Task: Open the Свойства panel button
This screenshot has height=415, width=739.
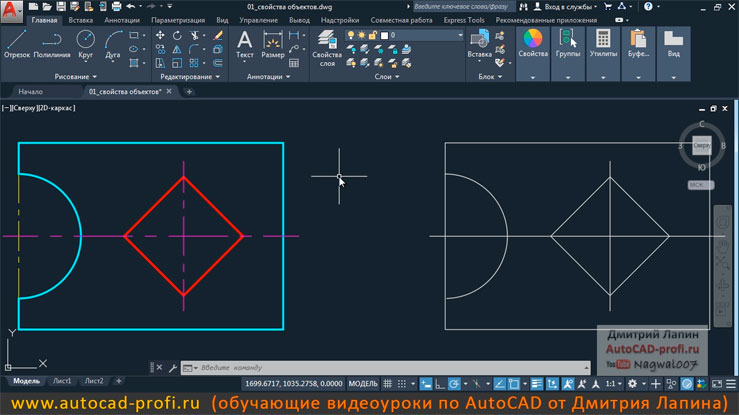Action: pos(533,54)
